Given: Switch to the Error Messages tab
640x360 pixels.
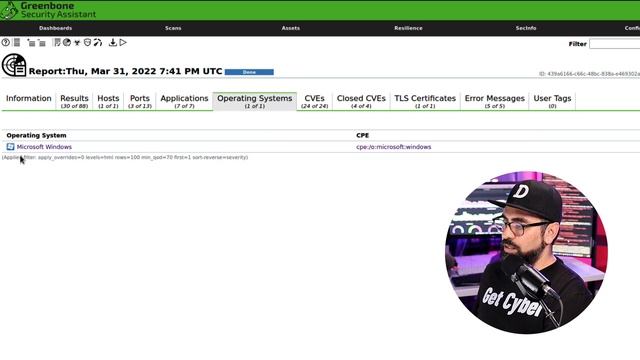Looking at the screenshot, I should pos(495,101).
